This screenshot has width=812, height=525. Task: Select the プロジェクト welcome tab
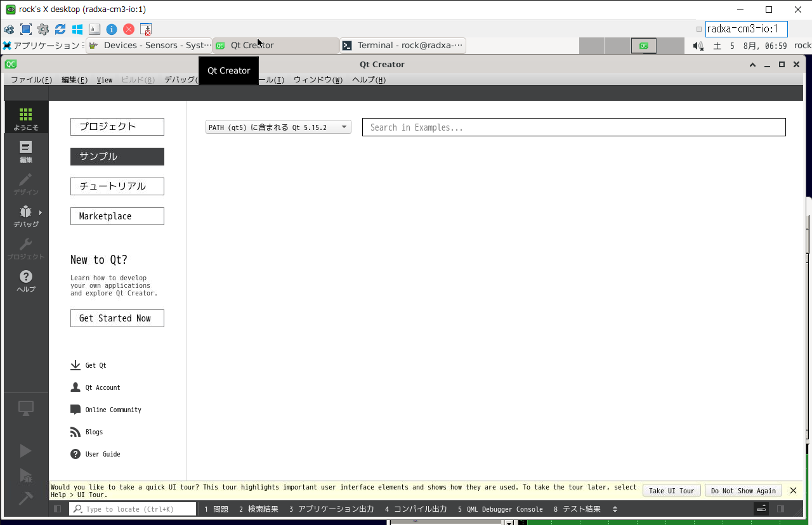click(117, 127)
